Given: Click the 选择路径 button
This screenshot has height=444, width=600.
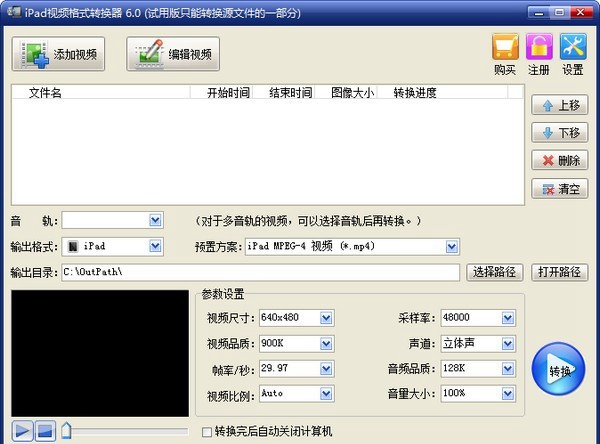Looking at the screenshot, I should coord(494,272).
